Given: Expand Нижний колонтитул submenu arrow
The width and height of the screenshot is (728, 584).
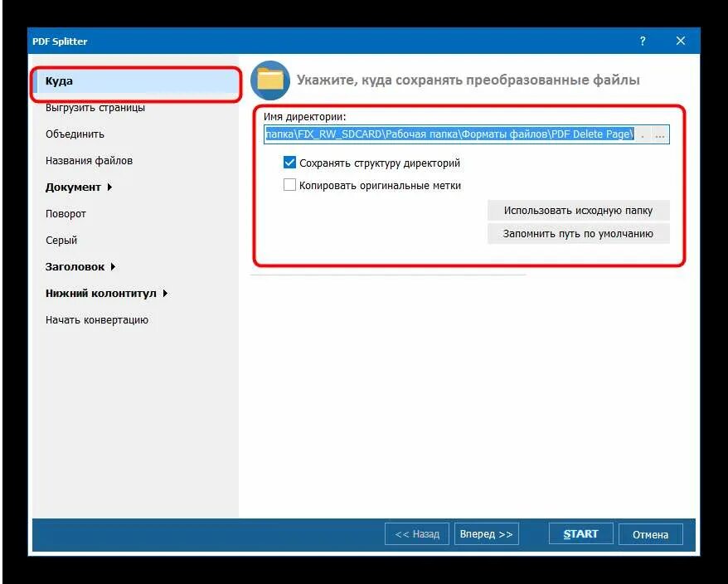Looking at the screenshot, I should (165, 293).
